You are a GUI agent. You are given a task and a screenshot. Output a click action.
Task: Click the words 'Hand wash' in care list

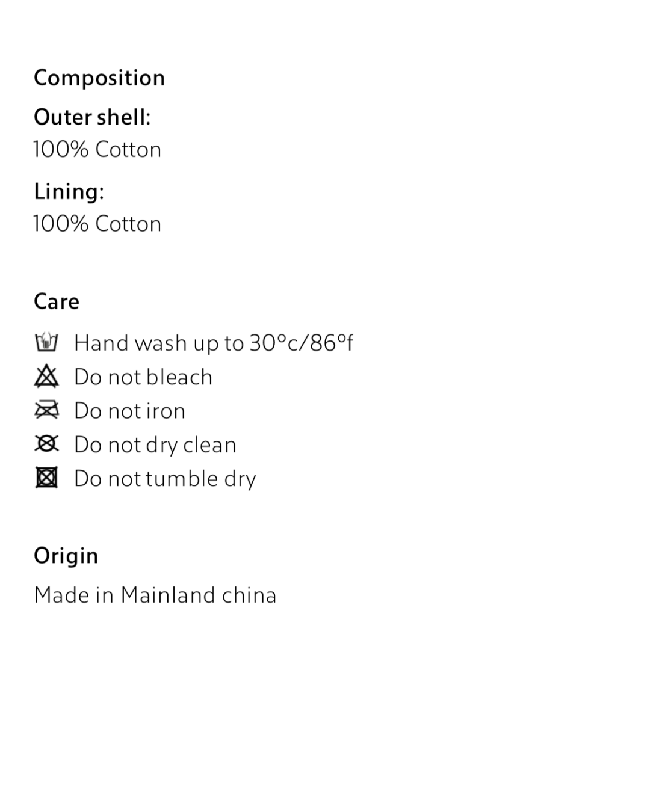click(x=131, y=343)
